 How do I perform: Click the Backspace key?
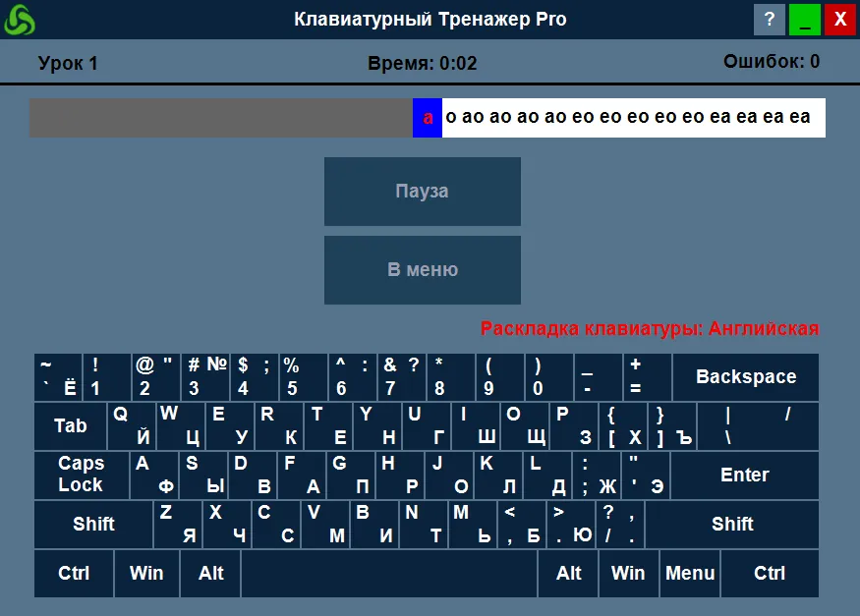pos(745,376)
